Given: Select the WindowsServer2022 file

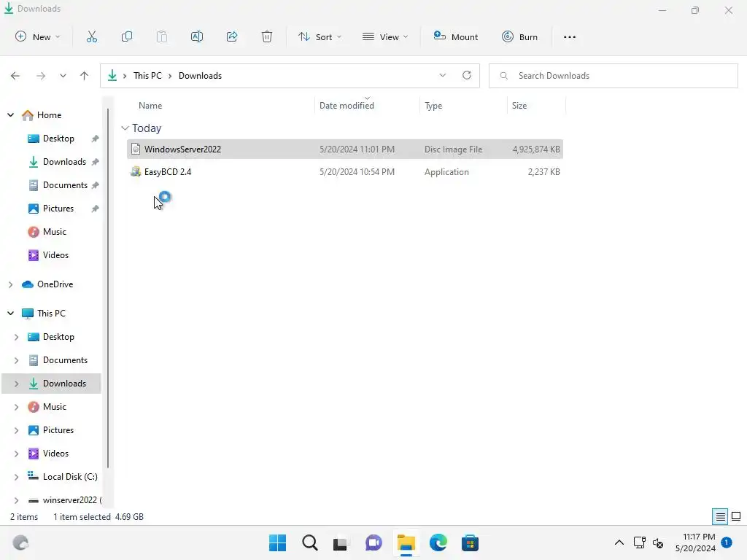Looking at the screenshot, I should point(345,149).
